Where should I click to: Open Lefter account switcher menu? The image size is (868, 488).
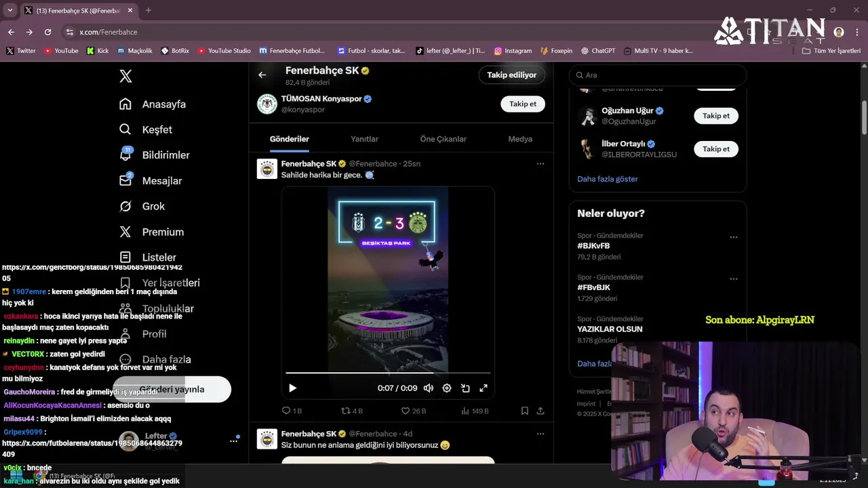click(x=233, y=441)
